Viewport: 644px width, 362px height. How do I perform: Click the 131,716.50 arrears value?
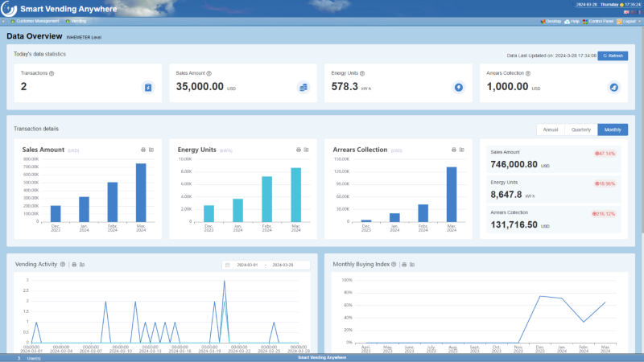[x=514, y=224]
